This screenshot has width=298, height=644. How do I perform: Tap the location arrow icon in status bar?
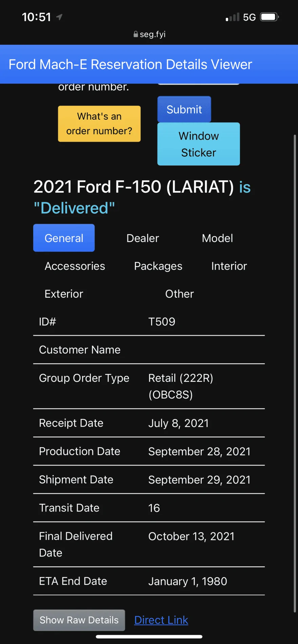(x=59, y=17)
